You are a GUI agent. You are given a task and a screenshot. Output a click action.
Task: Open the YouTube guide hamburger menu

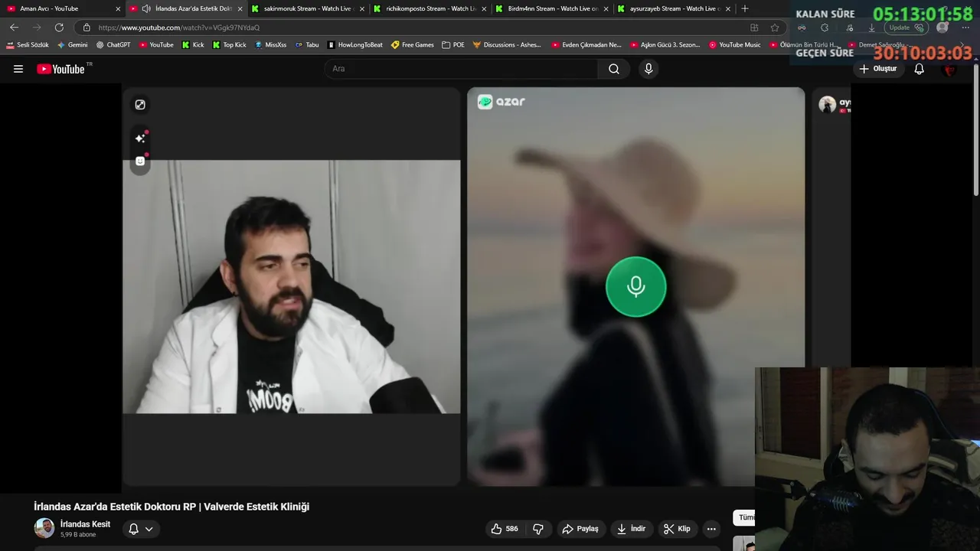point(18,69)
